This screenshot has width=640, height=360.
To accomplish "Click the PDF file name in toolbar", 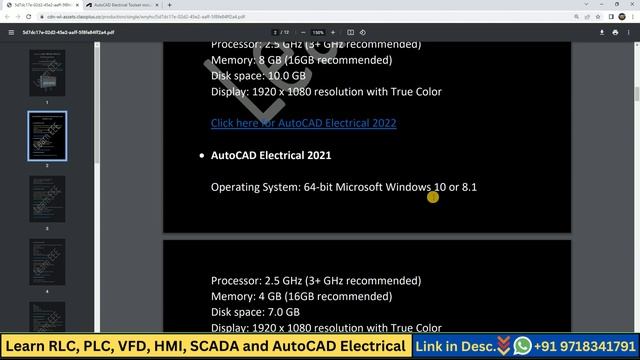I will (68, 32).
